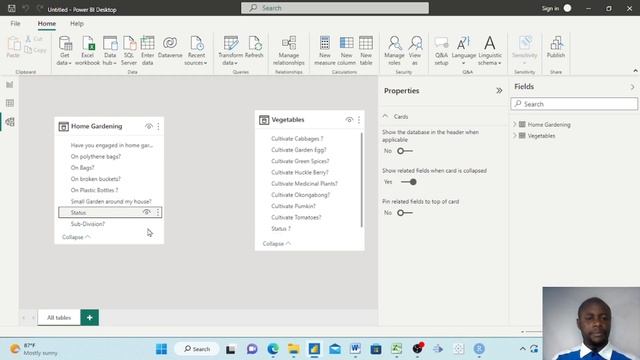Open more options on Home Gardening card

click(158, 127)
